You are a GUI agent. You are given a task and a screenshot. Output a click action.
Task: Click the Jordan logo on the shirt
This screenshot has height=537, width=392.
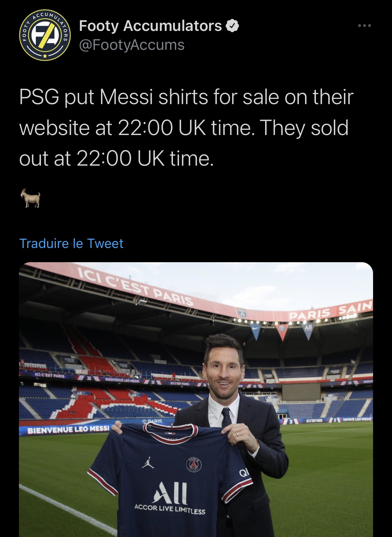coord(148,463)
